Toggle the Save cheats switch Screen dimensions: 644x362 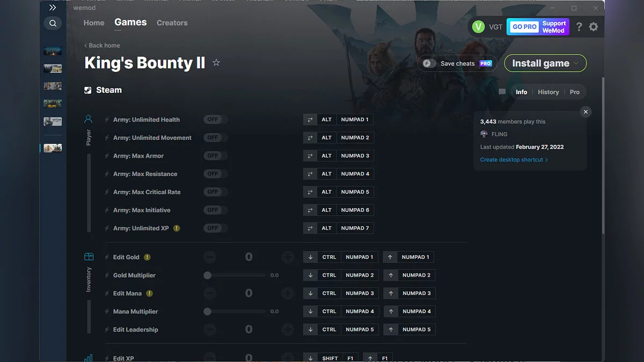(429, 63)
